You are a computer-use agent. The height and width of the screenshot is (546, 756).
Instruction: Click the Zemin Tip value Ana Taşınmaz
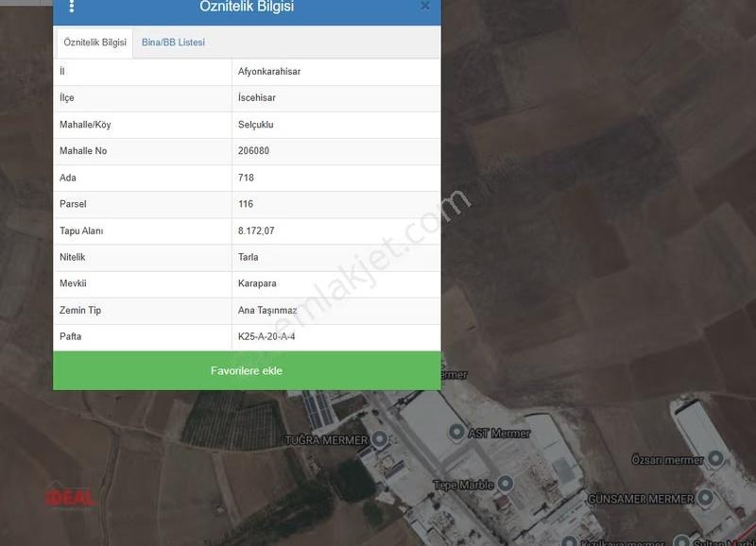coord(267,311)
